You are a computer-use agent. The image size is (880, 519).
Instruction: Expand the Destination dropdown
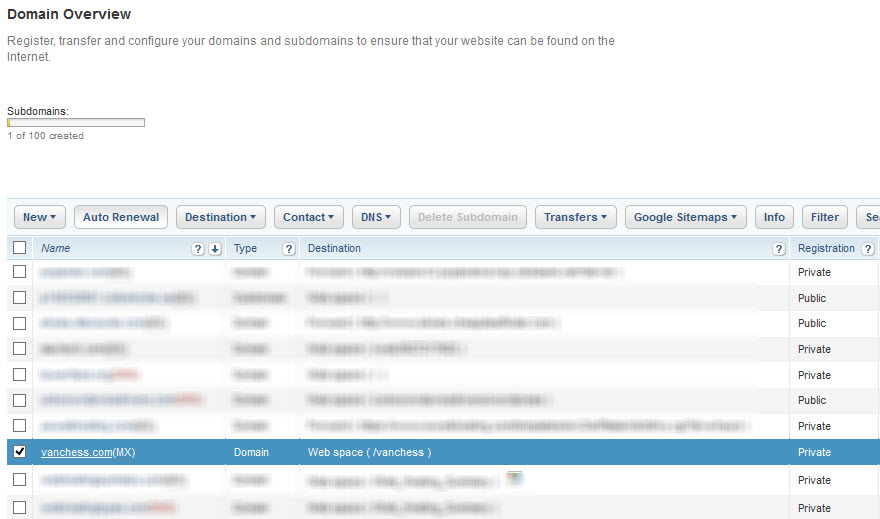coord(221,217)
